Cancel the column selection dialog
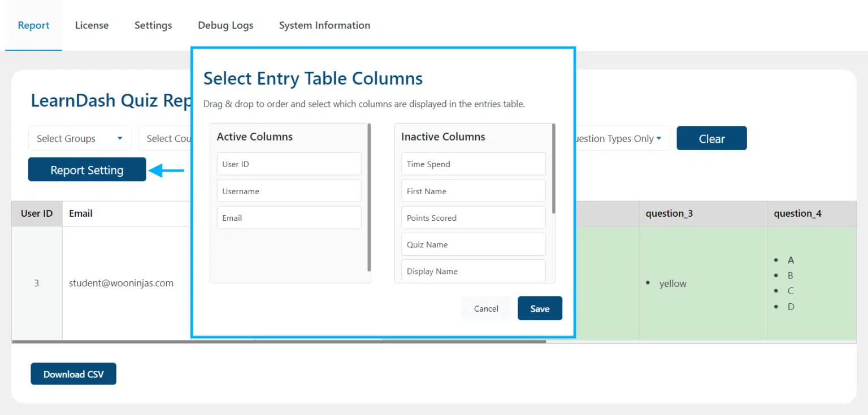 coord(486,308)
